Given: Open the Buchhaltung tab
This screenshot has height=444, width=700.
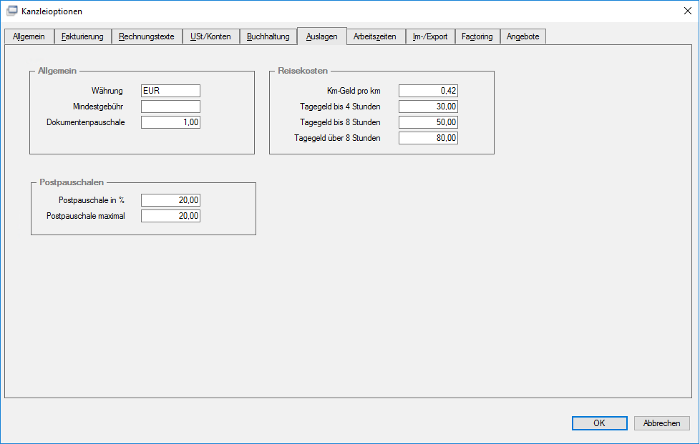Looking at the screenshot, I should pos(268,37).
